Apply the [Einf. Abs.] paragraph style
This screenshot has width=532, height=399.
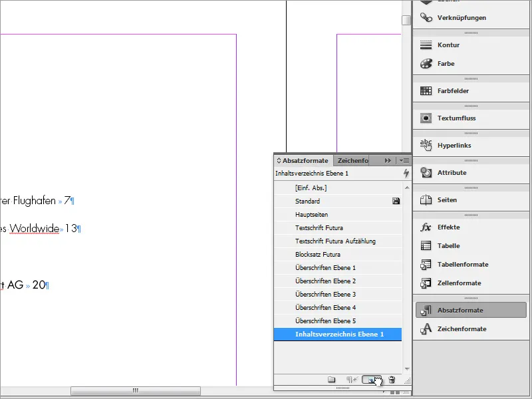[338, 188]
